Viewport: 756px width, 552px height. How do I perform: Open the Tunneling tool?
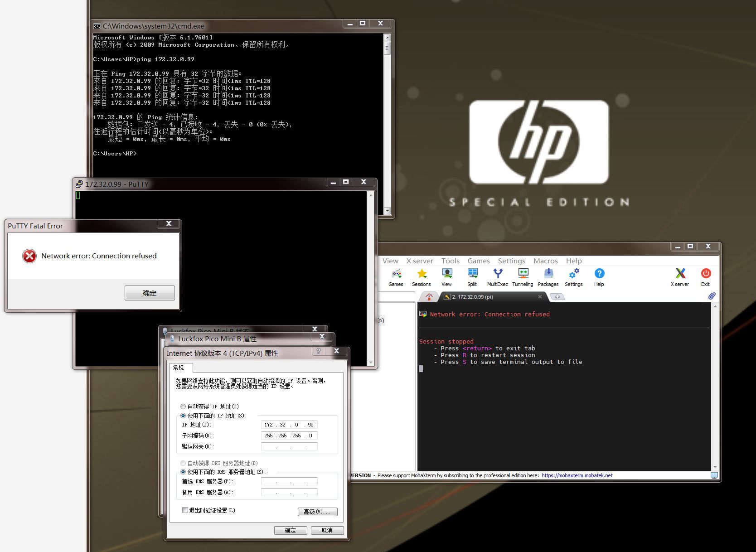coord(523,277)
